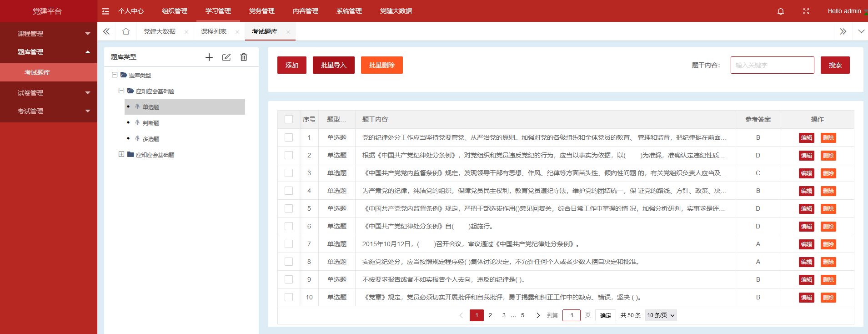Click 删除 for question row 1
The width and height of the screenshot is (868, 334).
(828, 138)
